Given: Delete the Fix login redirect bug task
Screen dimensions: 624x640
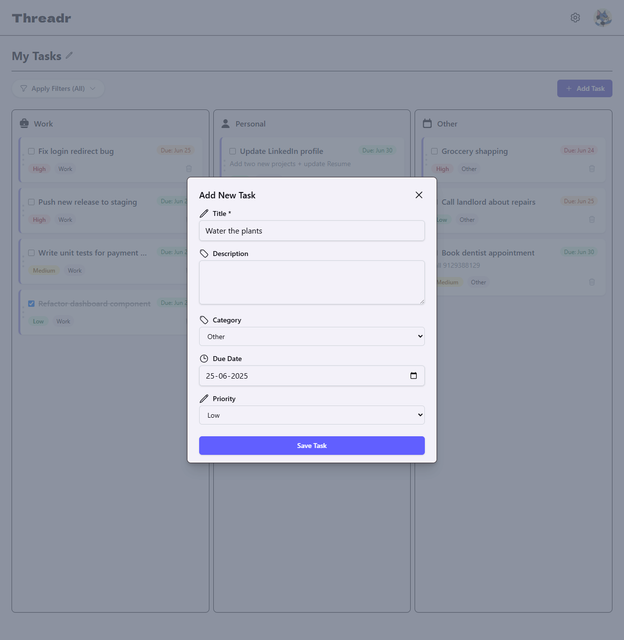Looking at the screenshot, I should coord(189,169).
